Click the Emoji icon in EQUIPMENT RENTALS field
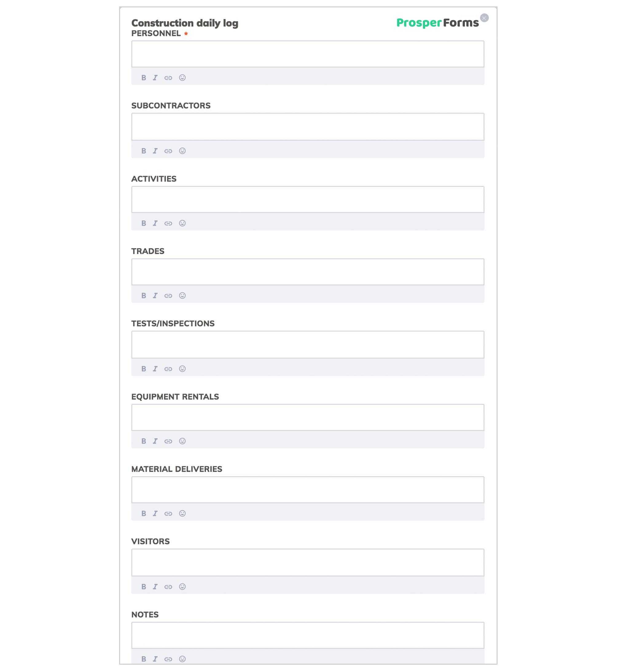Viewport: 617px width, 672px height. click(182, 441)
